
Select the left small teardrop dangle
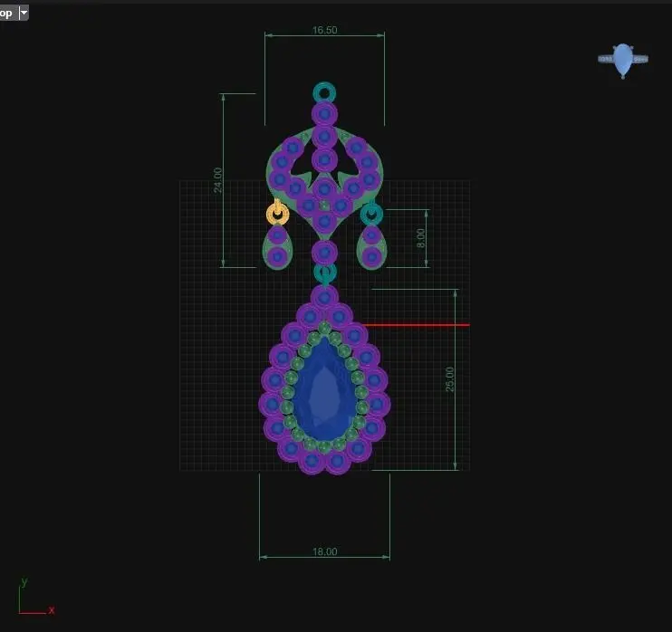(x=277, y=247)
